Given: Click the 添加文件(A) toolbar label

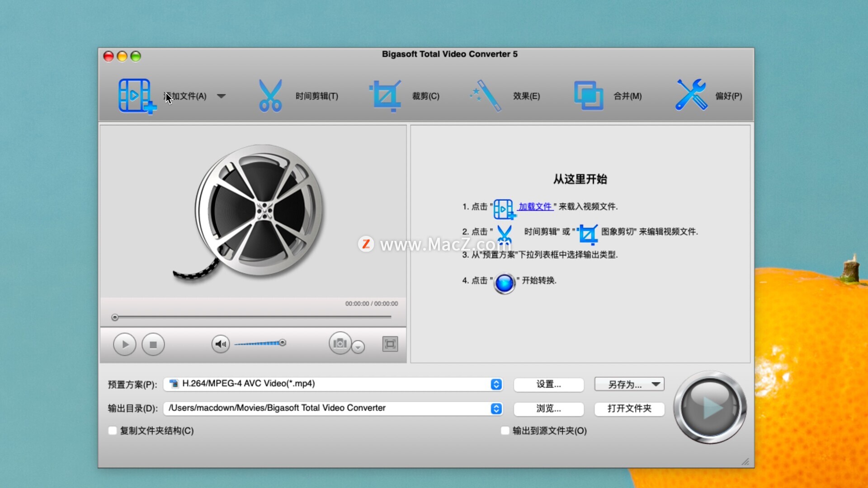Looking at the screenshot, I should (185, 96).
